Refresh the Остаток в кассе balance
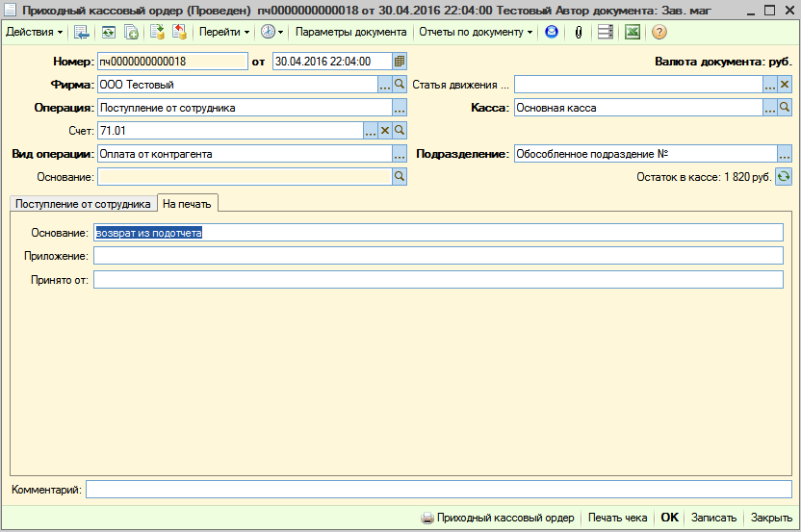The image size is (801, 532). tap(784, 177)
